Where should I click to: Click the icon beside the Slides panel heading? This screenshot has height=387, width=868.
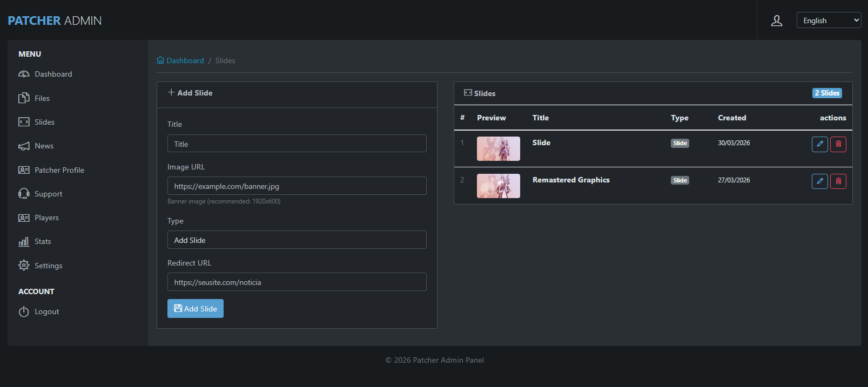(x=468, y=93)
